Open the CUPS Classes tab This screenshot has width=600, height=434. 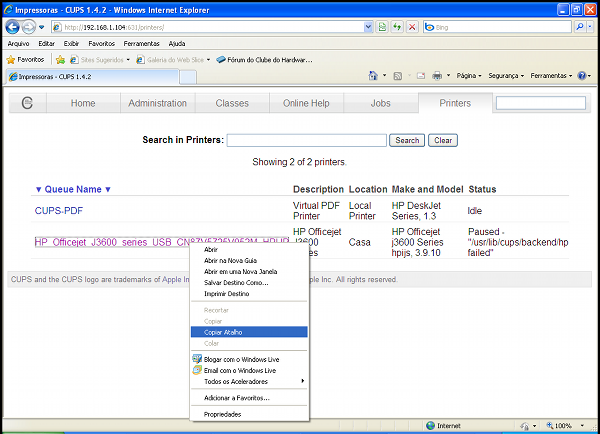coord(232,103)
